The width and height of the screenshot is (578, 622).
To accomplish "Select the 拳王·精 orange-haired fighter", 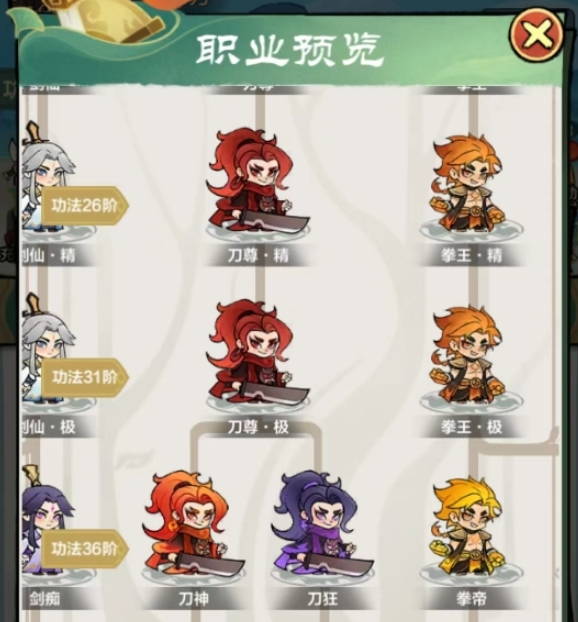I will pyautogui.click(x=471, y=186).
